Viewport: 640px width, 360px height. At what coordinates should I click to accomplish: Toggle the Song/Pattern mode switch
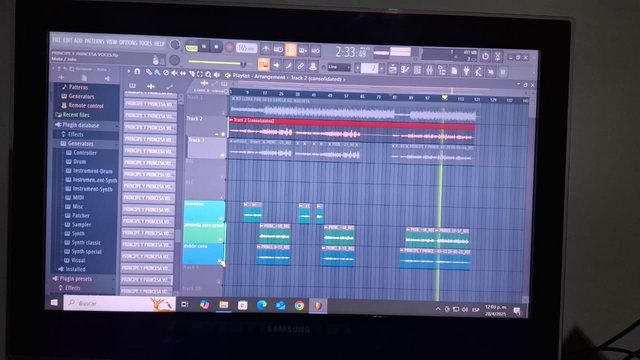191,48
